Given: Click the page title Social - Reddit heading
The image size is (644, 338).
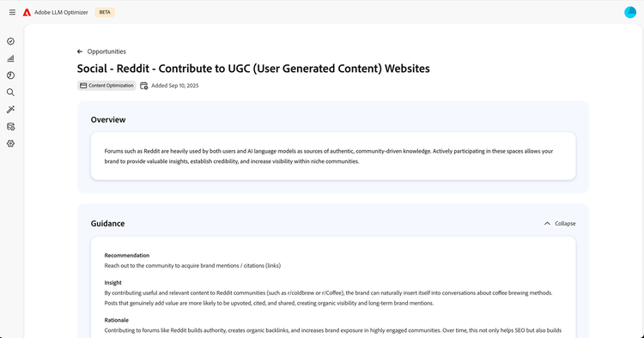Looking at the screenshot, I should 253,69.
